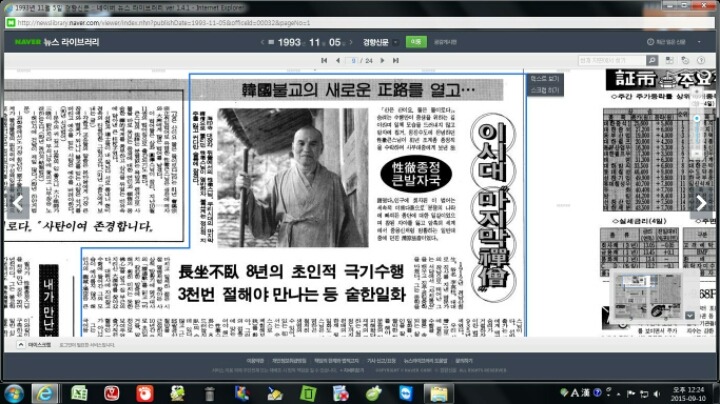Click the taskbar clock and date
The height and width of the screenshot is (404, 720).
689,394
